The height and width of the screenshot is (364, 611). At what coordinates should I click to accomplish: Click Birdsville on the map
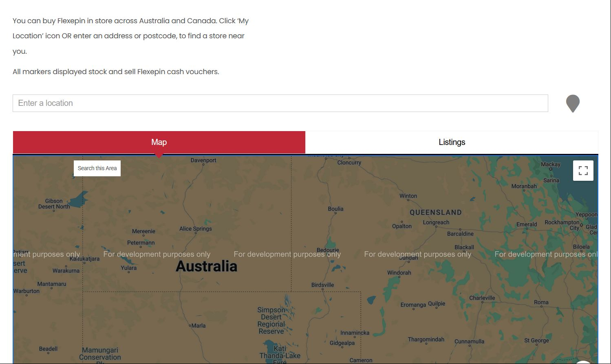[x=322, y=285]
